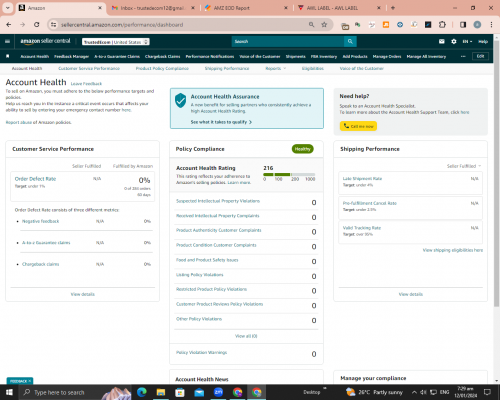Open Late Shipment Rate link
Screen dimensions: 500x400
(x=362, y=179)
